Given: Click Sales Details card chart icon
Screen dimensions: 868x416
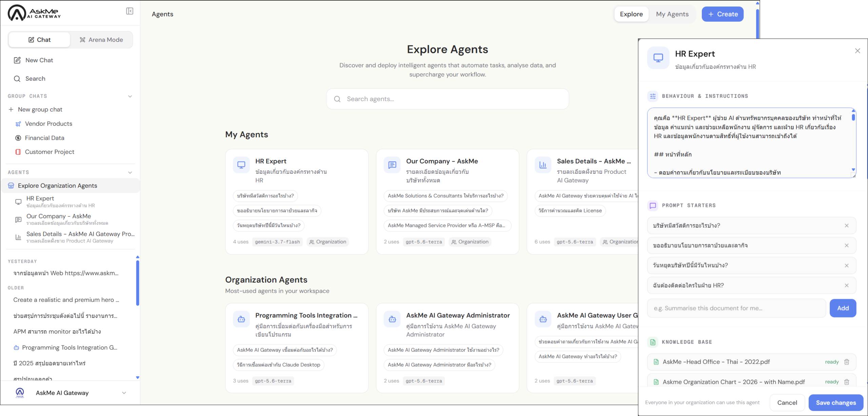Looking at the screenshot, I should [x=543, y=165].
